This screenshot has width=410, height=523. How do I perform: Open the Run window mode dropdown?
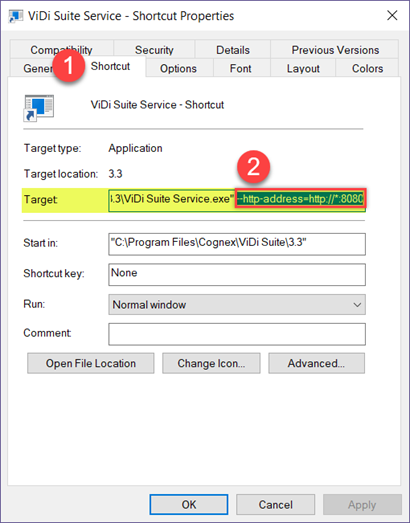coord(237,305)
